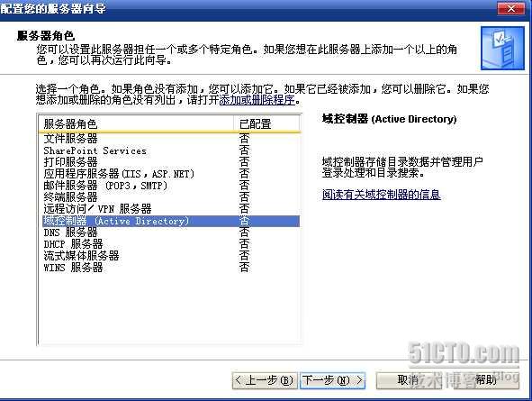Click the 已配置 column header
Screen dimensions: 532x401
click(x=266, y=123)
